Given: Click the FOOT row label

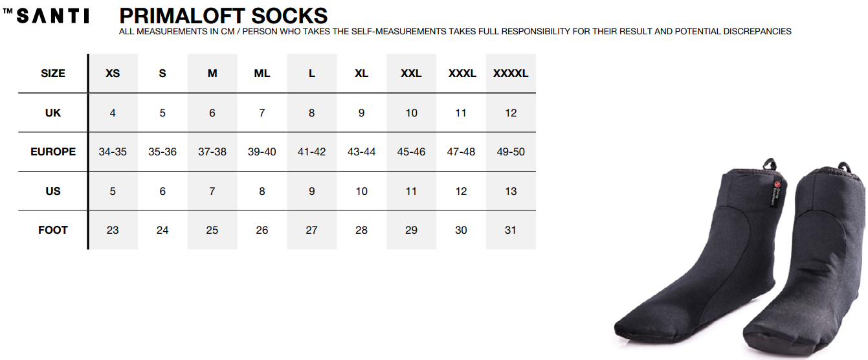Looking at the screenshot, I should [x=53, y=230].
